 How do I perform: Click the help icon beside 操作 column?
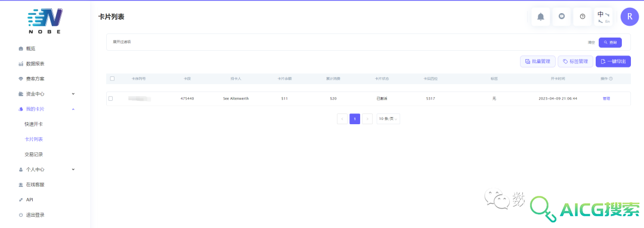pos(611,78)
